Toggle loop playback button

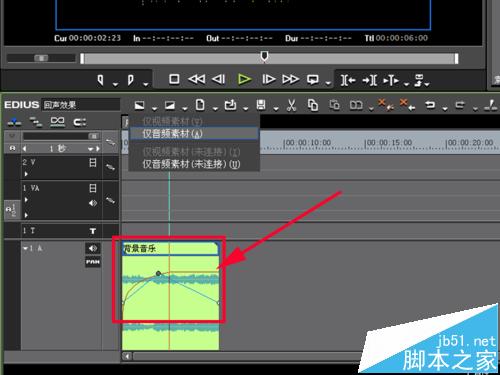[313, 80]
